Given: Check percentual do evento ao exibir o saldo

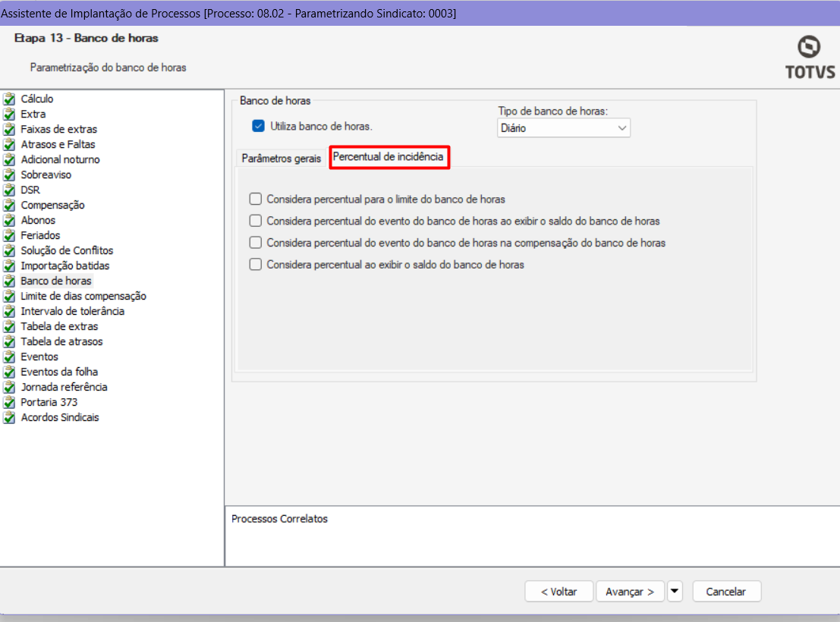Looking at the screenshot, I should click(x=256, y=221).
